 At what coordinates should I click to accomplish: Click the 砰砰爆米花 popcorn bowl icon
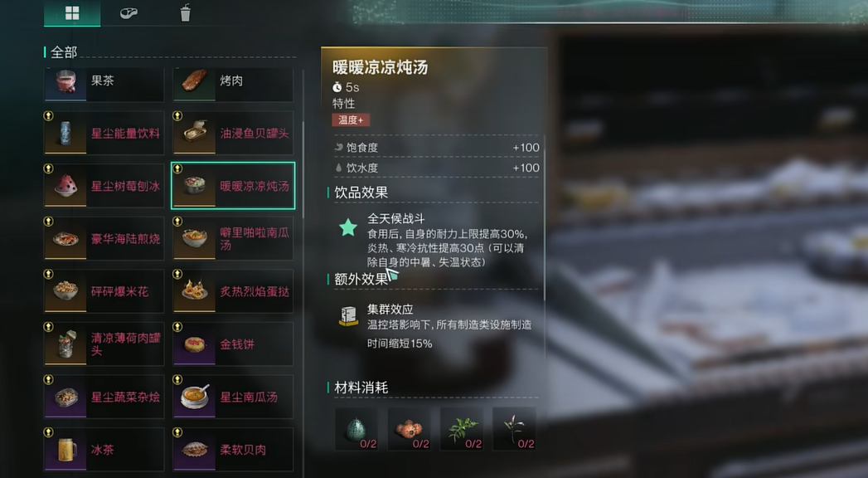(65, 291)
